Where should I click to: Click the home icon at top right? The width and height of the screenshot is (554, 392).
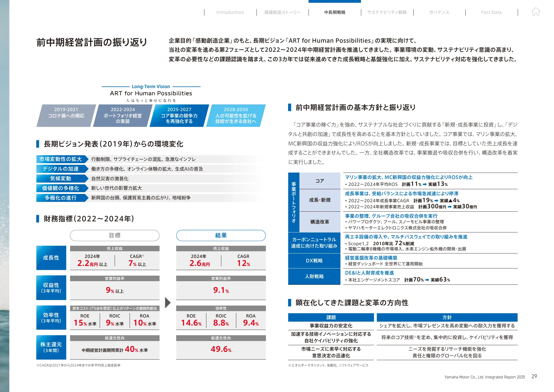click(x=537, y=12)
